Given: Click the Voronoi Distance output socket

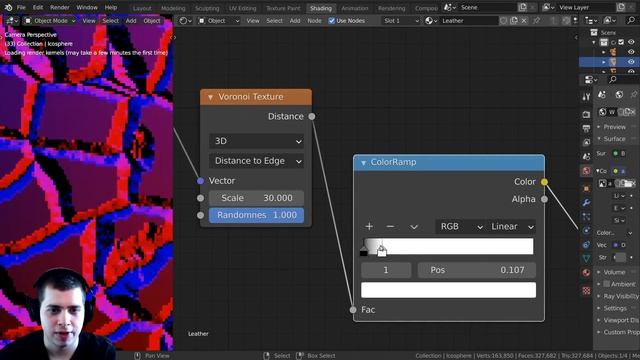Looking at the screenshot, I should (312, 116).
